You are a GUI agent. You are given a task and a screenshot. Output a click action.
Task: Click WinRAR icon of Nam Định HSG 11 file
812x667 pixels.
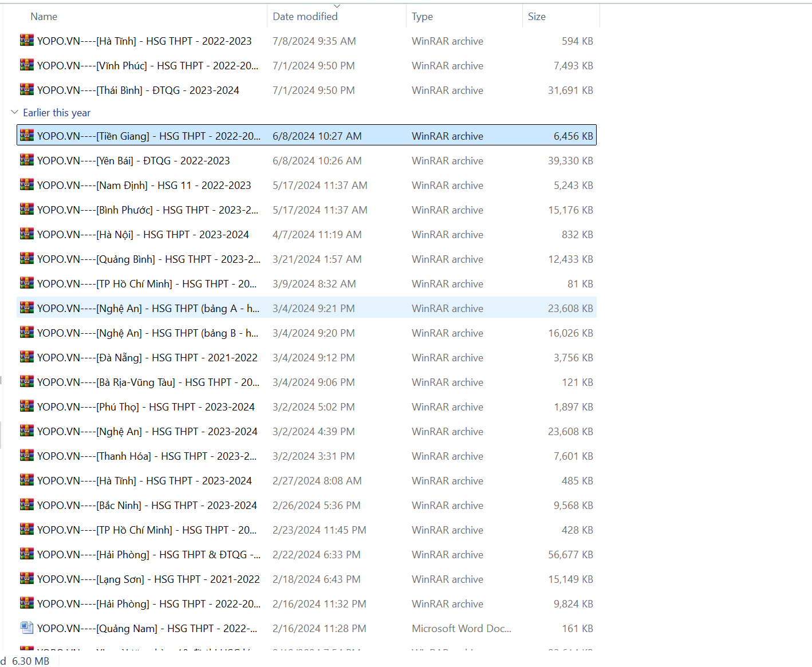27,184
